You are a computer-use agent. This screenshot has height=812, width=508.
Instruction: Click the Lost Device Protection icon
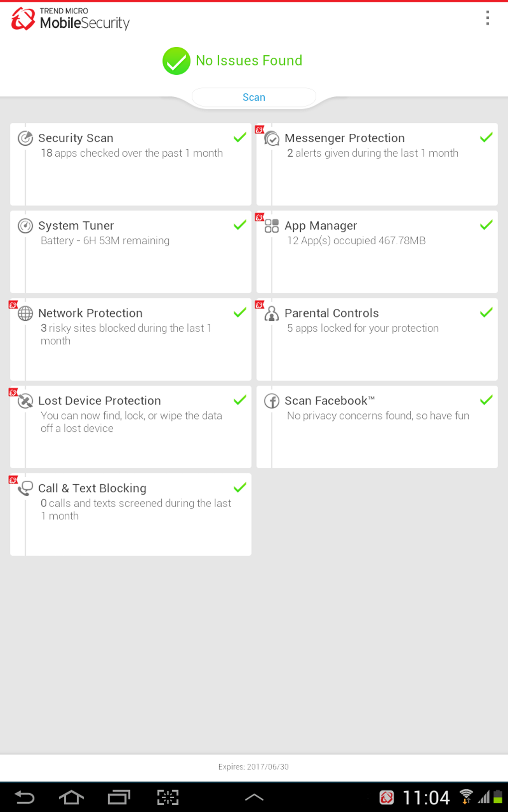(x=25, y=401)
